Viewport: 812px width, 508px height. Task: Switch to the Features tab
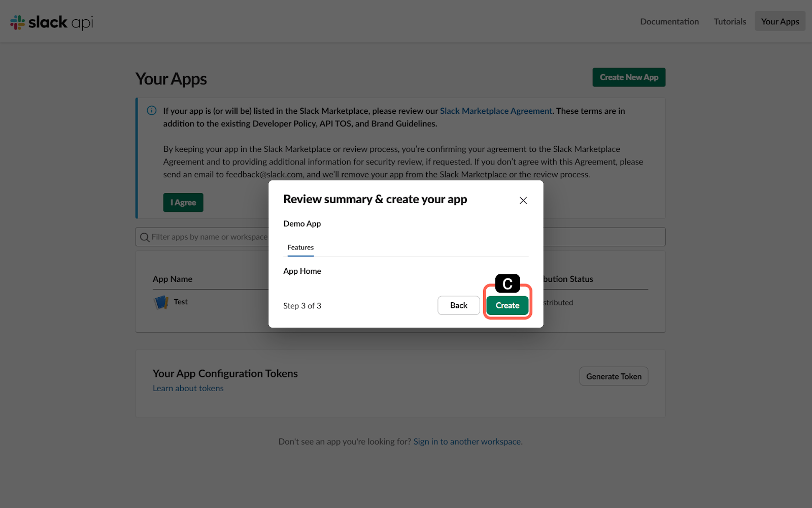[300, 247]
